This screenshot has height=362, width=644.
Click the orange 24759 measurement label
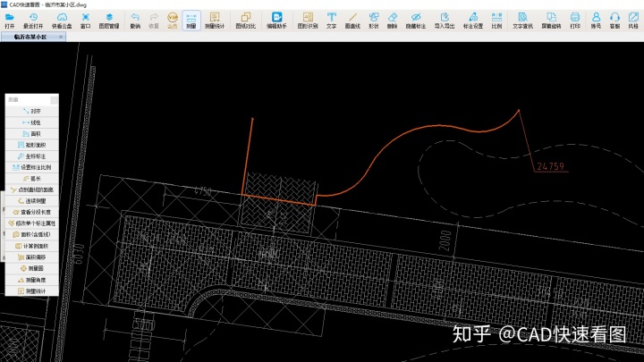(x=550, y=166)
